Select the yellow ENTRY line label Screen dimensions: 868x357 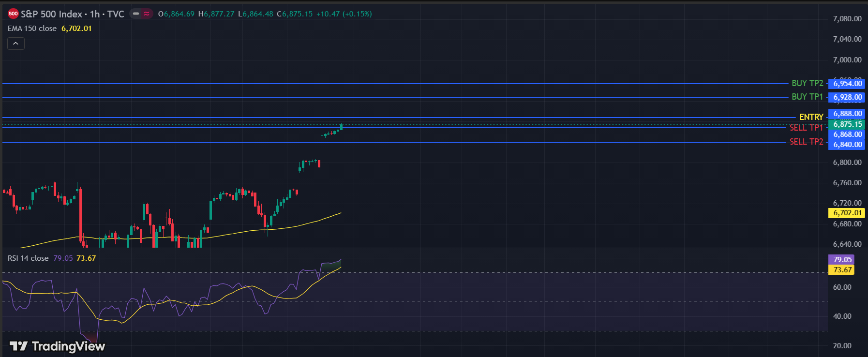(811, 117)
